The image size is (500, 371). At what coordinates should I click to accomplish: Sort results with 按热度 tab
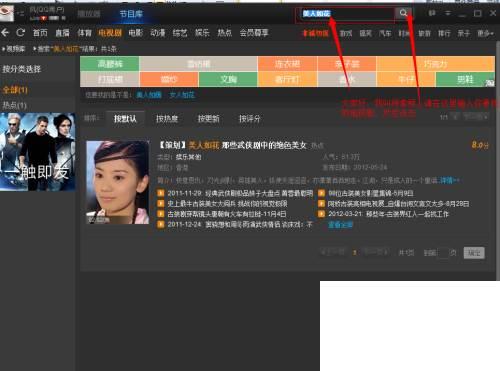pyautogui.click(x=167, y=118)
